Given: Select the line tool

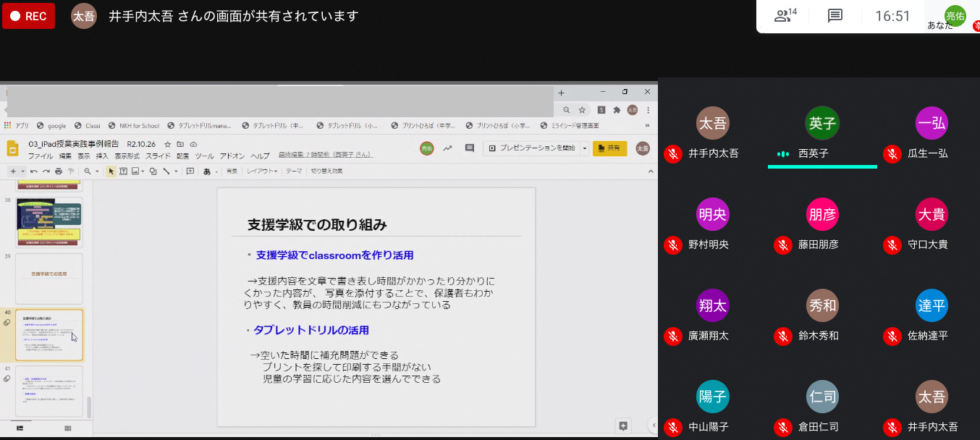Looking at the screenshot, I should click(x=166, y=172).
